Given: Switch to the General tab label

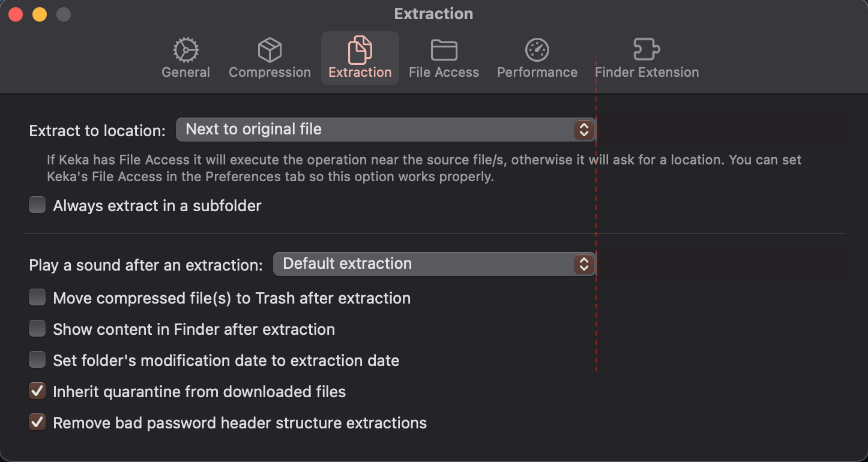Looking at the screenshot, I should tap(186, 72).
